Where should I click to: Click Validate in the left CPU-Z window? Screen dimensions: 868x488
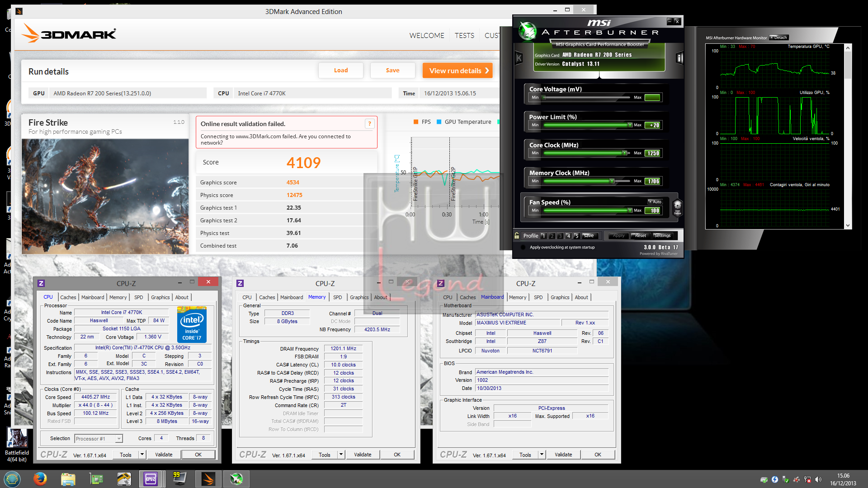pyautogui.click(x=164, y=455)
